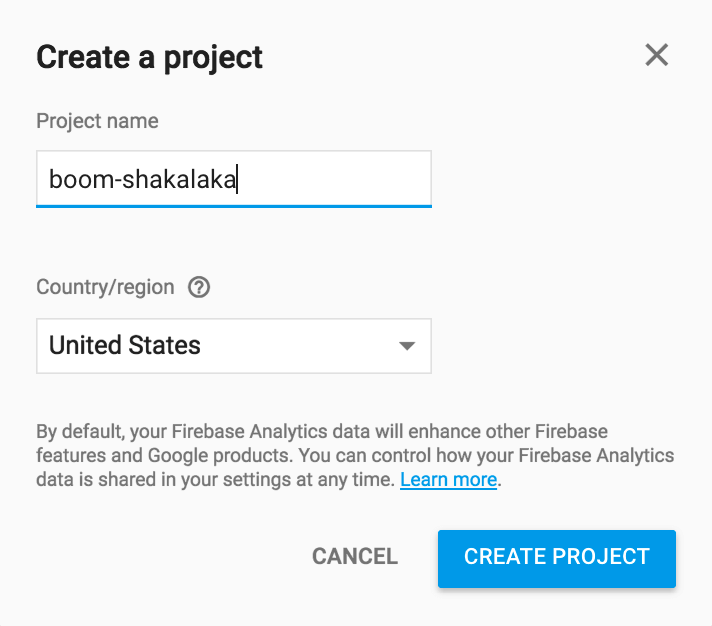This screenshot has height=626, width=712.
Task: Follow the Learn more link
Action: click(449, 480)
